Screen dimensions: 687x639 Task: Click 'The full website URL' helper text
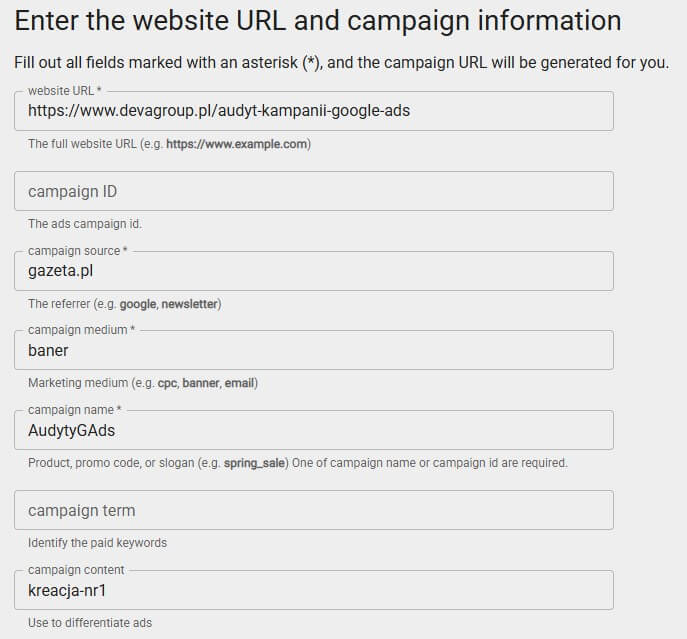pyautogui.click(x=169, y=144)
